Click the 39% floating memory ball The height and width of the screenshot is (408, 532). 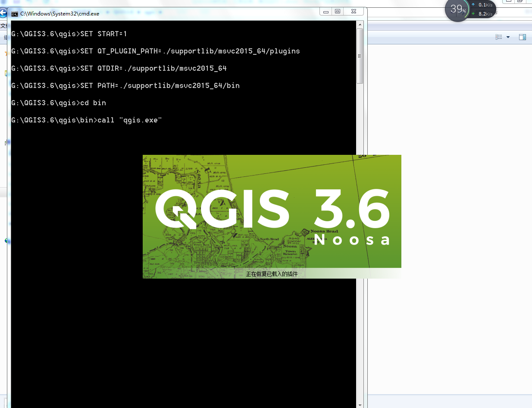[457, 9]
